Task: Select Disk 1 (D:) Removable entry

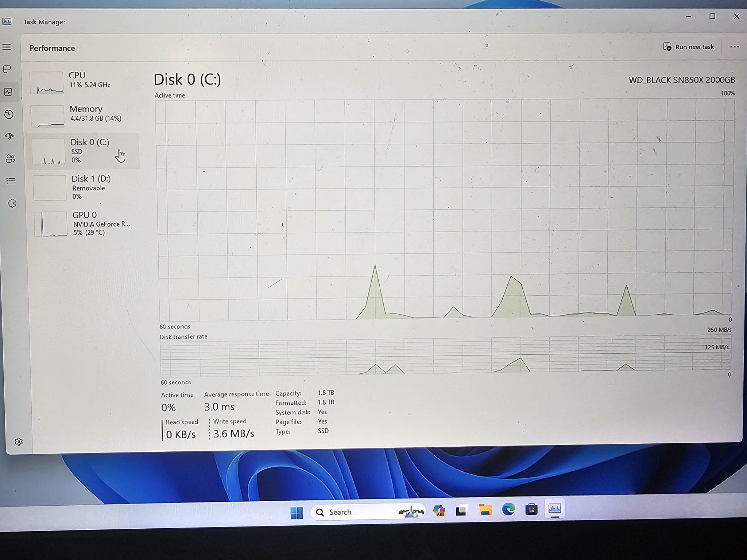Action: 85,187
